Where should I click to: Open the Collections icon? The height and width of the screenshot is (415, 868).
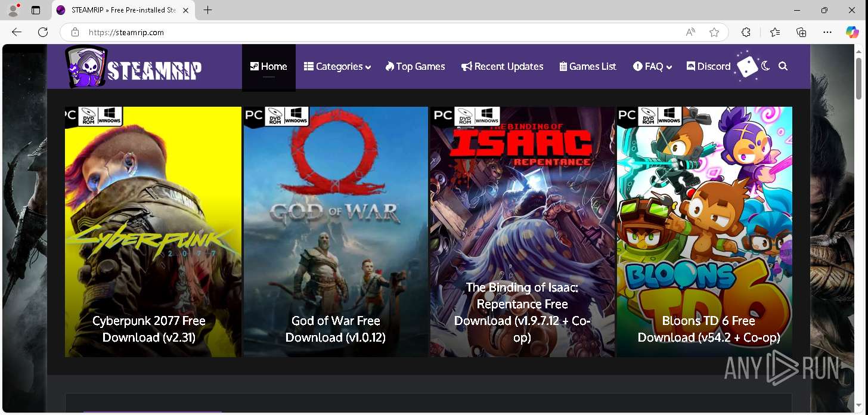[801, 32]
